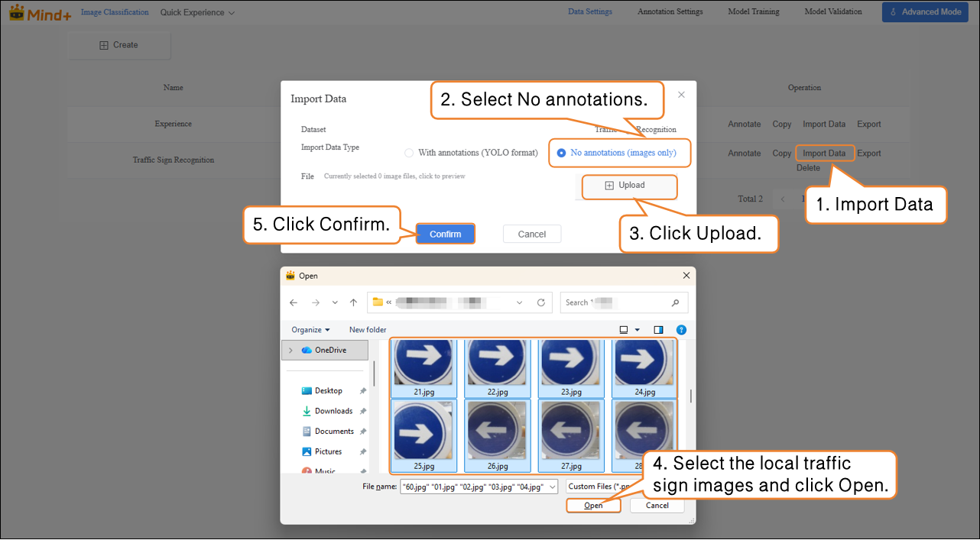Click the Downloads folder icon
Screen dimensions: 980x540
click(307, 411)
